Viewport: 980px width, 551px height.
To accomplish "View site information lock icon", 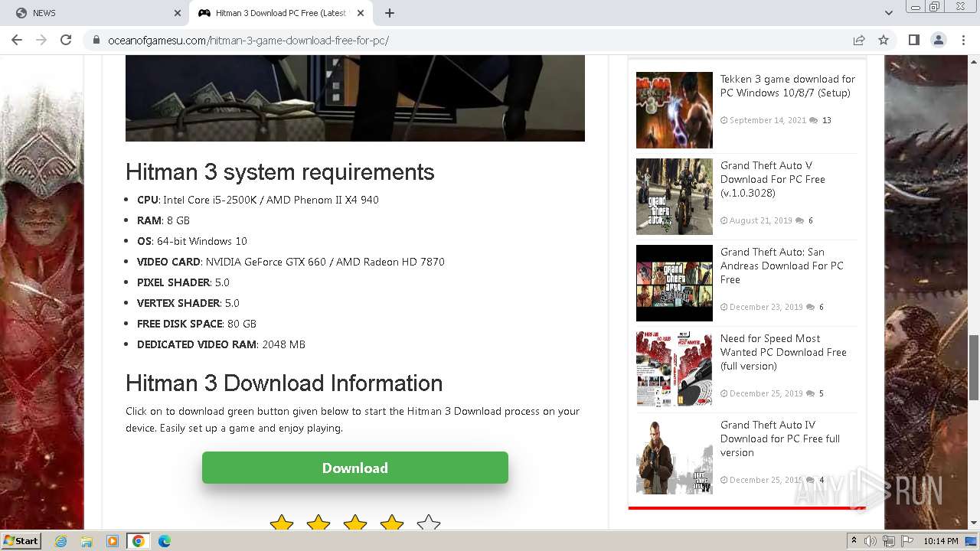I will coord(96,40).
